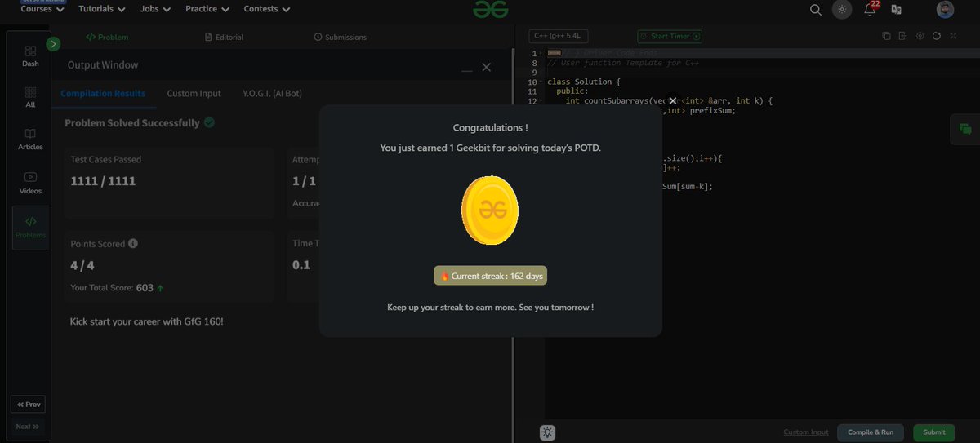Viewport: 980px width, 443px height.
Task: Click the Points Scored 4 / 4 value
Action: pyautogui.click(x=84, y=265)
